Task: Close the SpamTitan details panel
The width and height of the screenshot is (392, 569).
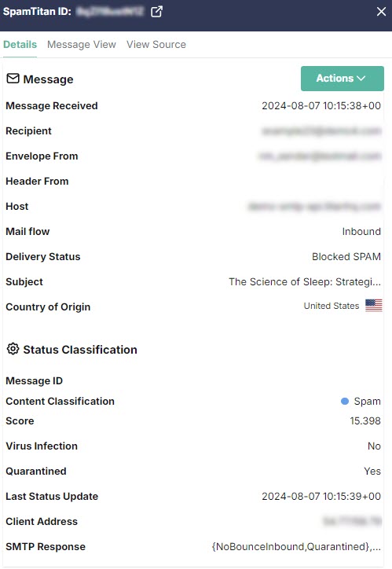Action: click(x=381, y=12)
